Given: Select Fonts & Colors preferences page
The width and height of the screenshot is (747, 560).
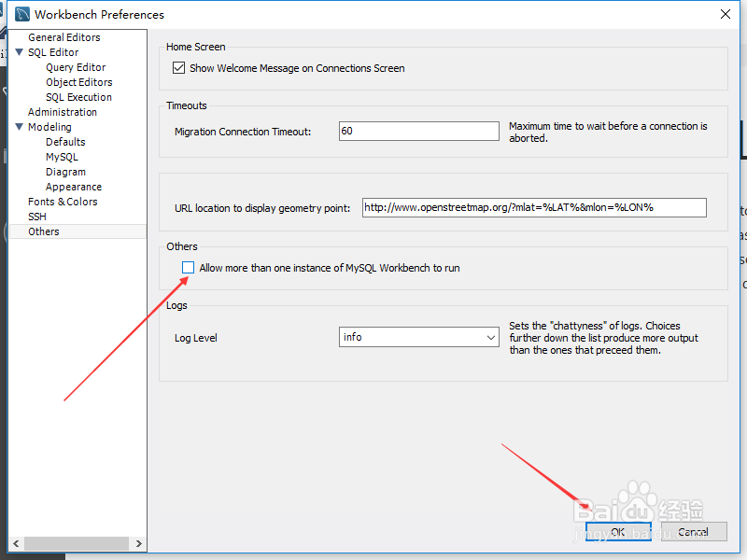Looking at the screenshot, I should click(63, 202).
